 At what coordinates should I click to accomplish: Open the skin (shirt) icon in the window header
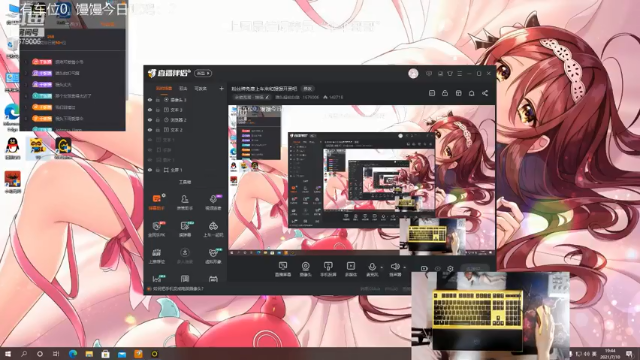coord(450,73)
